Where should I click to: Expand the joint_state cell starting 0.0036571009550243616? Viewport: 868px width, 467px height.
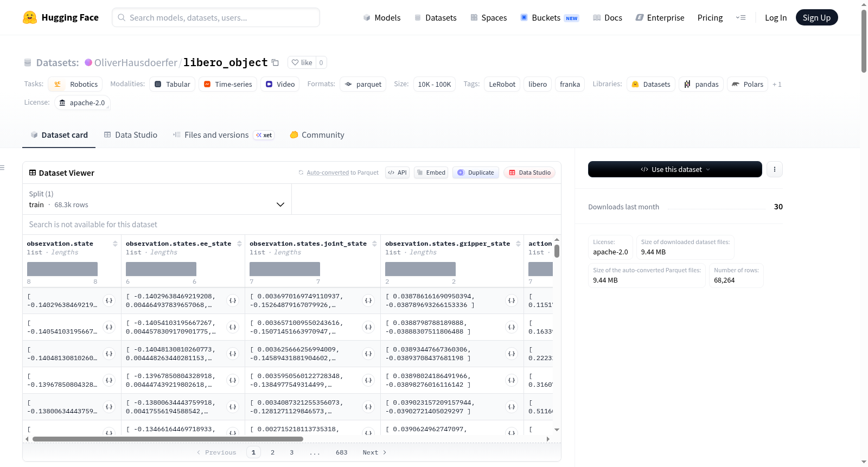coord(368,327)
